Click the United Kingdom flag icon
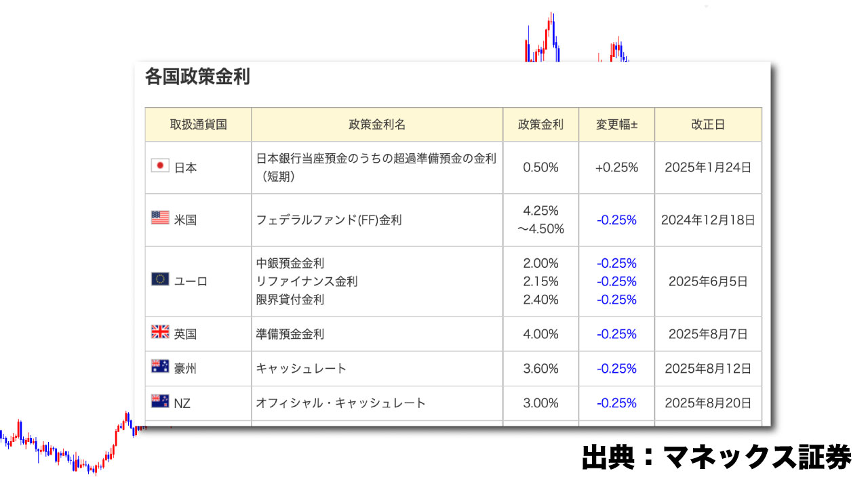 tap(160, 332)
